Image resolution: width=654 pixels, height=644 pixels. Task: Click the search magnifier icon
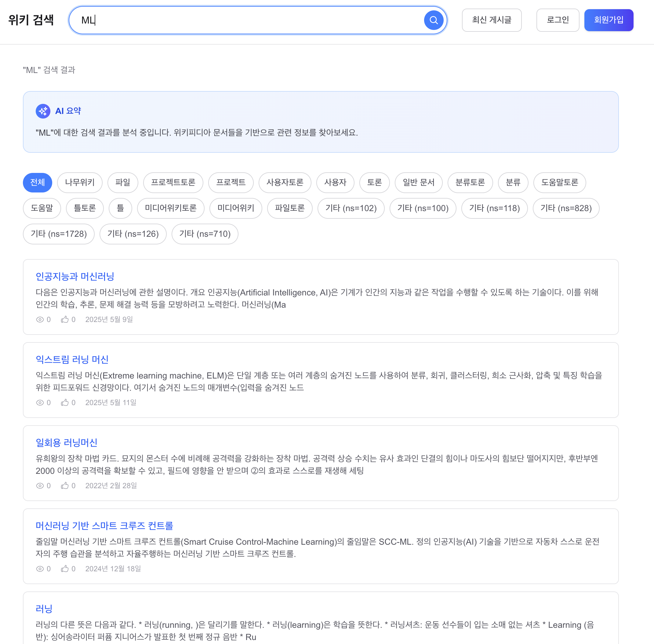click(x=434, y=20)
